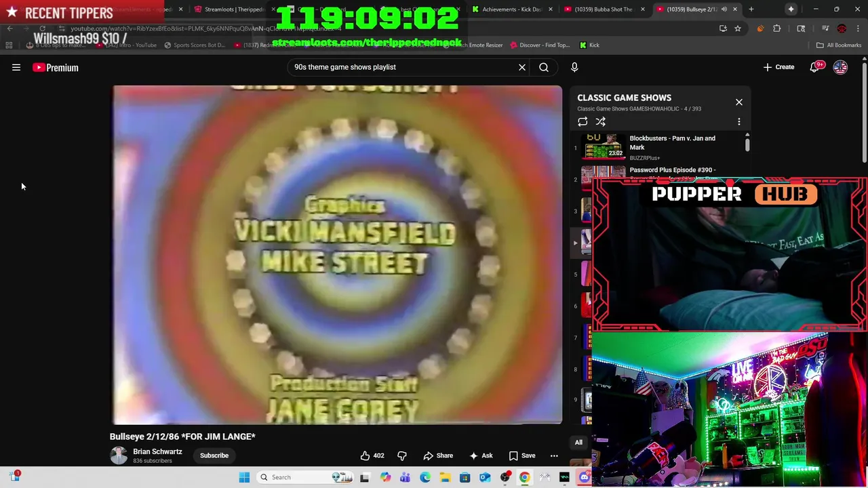This screenshot has width=868, height=488.
Task: Open Microsoft Edge from the taskbar
Action: tap(425, 477)
